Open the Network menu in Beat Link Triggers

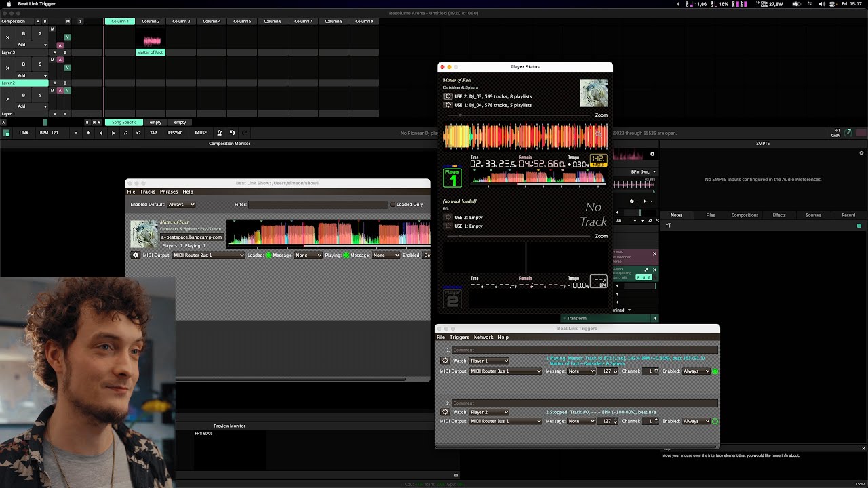[484, 337]
